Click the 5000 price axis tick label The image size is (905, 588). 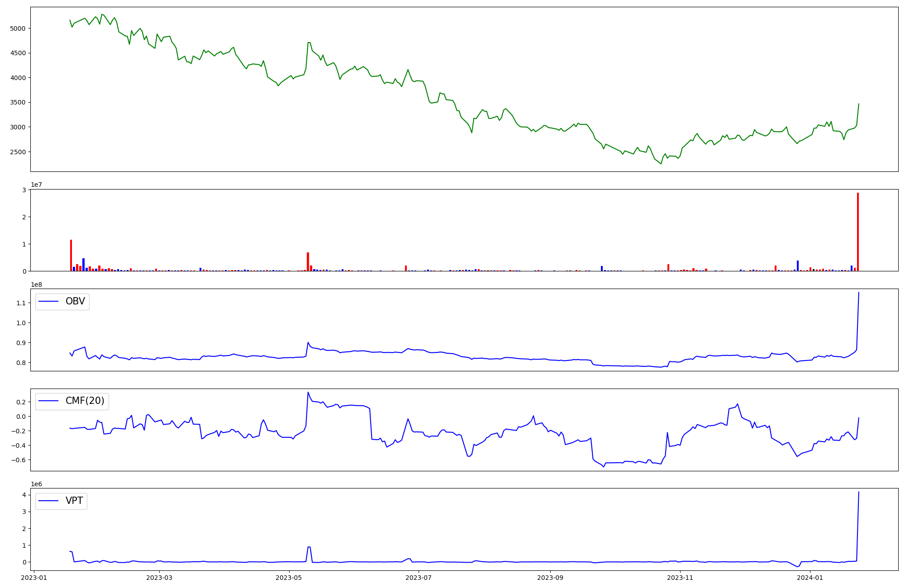(x=18, y=28)
